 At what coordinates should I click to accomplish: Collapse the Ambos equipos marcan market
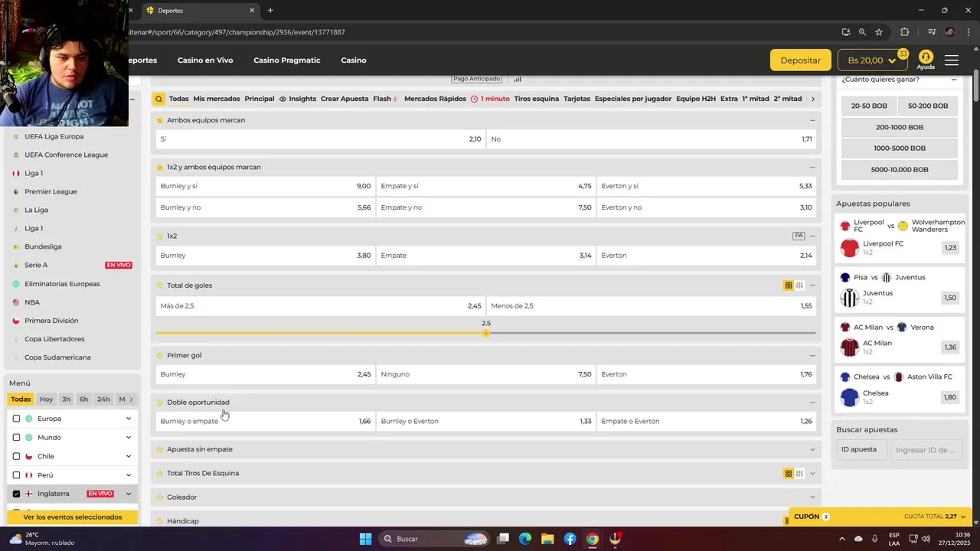[812, 120]
